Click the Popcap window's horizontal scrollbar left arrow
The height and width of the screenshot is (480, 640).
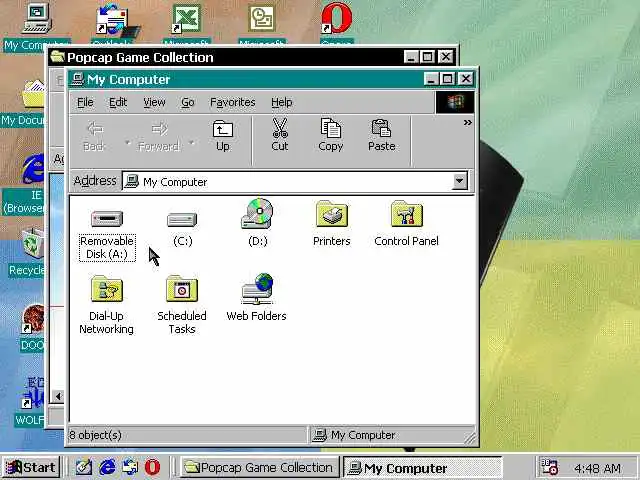click(x=58, y=396)
